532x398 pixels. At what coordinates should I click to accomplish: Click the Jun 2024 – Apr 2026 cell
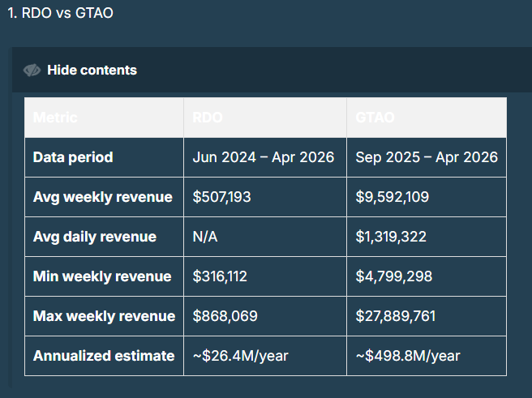pyautogui.click(x=264, y=157)
